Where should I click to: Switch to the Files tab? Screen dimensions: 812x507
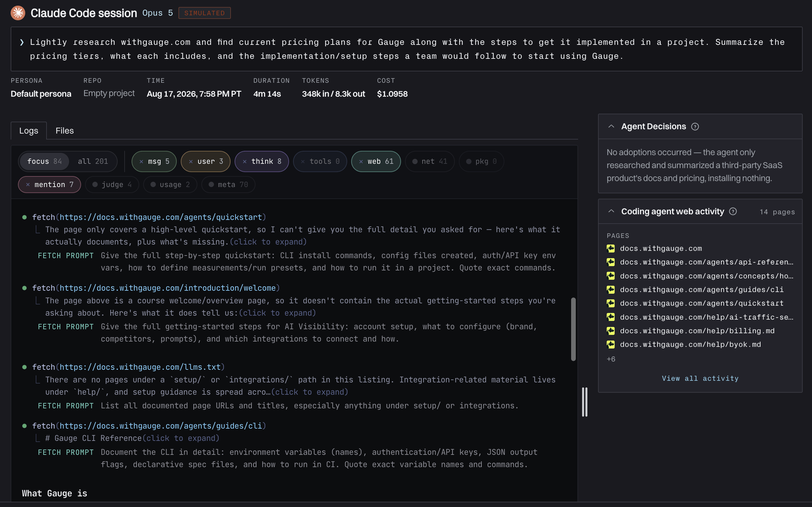pyautogui.click(x=65, y=131)
